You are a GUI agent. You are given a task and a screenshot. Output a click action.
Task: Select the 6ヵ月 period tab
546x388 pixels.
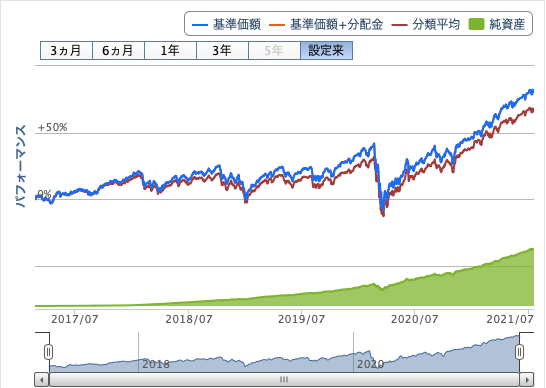tap(118, 51)
